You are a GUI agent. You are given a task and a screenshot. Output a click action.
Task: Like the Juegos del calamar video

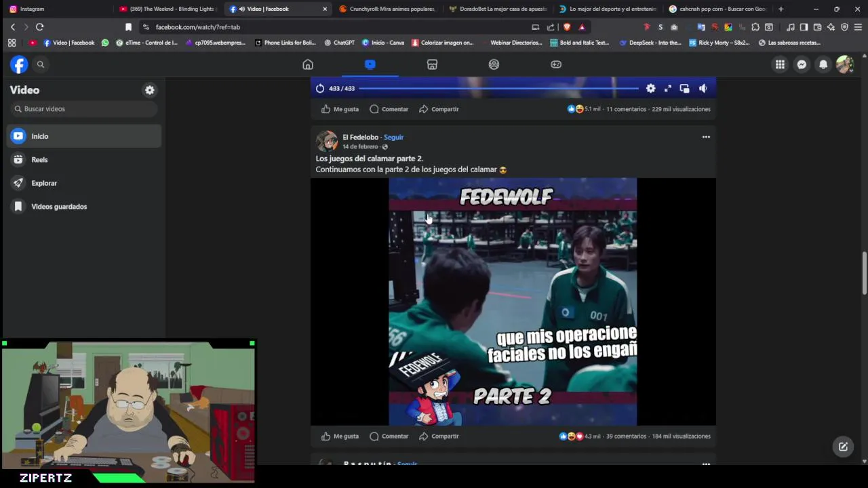click(x=340, y=436)
